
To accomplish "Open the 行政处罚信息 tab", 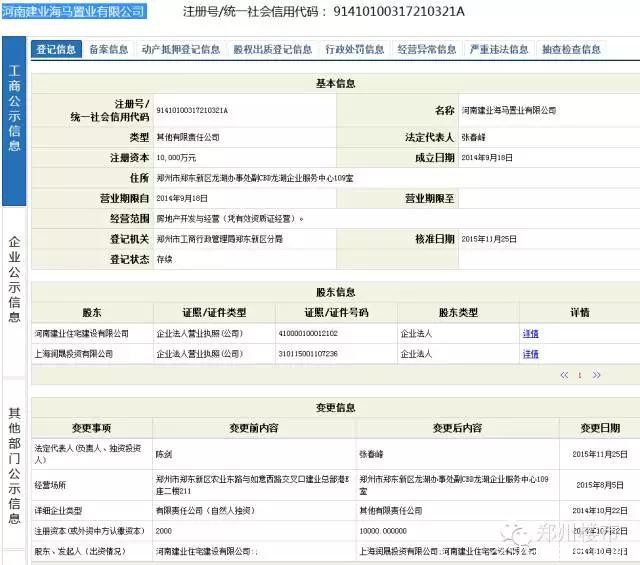I will (x=355, y=50).
